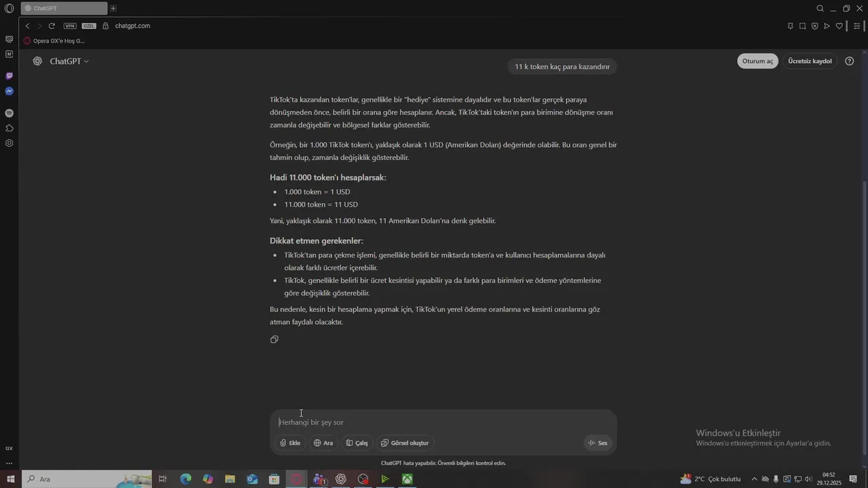868x488 pixels.
Task: Click the Ekle attach button
Action: click(290, 443)
